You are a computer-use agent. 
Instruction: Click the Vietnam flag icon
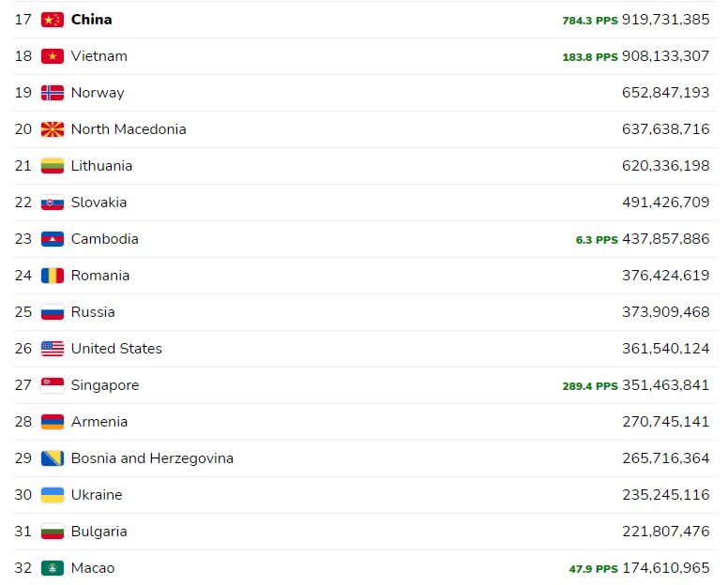coord(53,56)
